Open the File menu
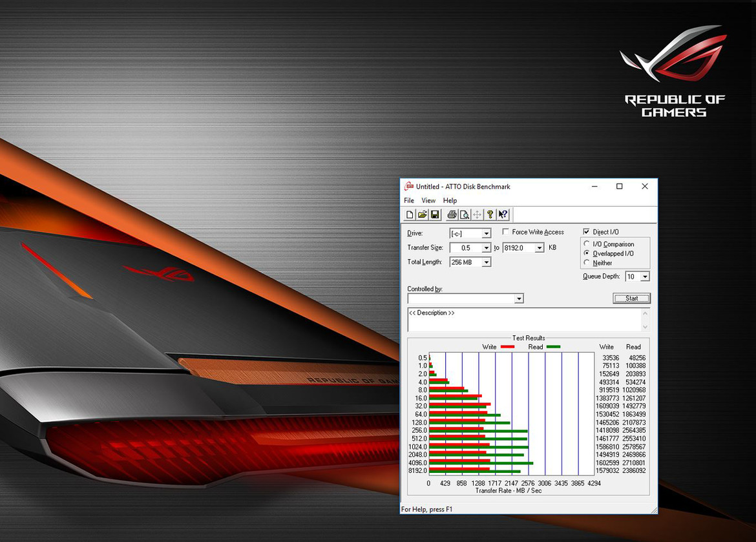This screenshot has height=542, width=756. pos(409,201)
